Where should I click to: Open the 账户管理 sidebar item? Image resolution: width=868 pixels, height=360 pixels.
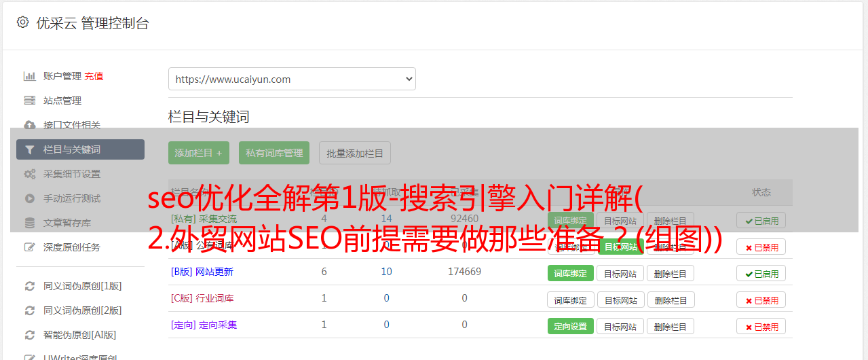pos(62,76)
